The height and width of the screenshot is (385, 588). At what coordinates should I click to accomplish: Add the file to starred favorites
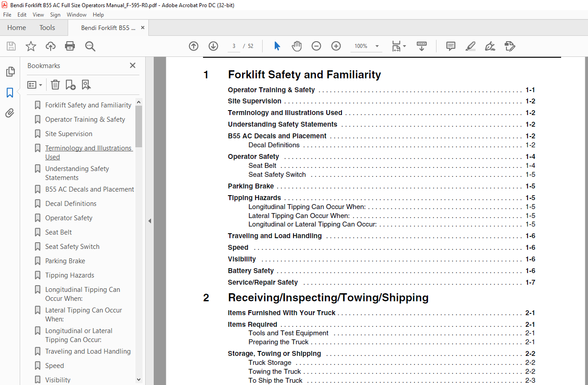[31, 46]
